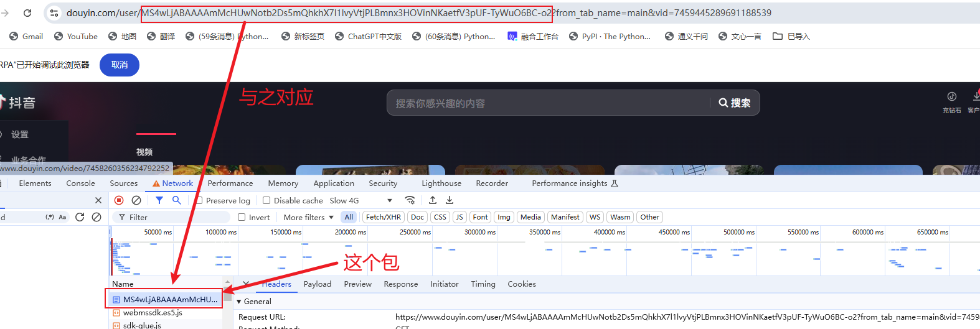Viewport: 980px width, 329px height.
Task: Import HAR file with upload icon
Action: tap(433, 200)
